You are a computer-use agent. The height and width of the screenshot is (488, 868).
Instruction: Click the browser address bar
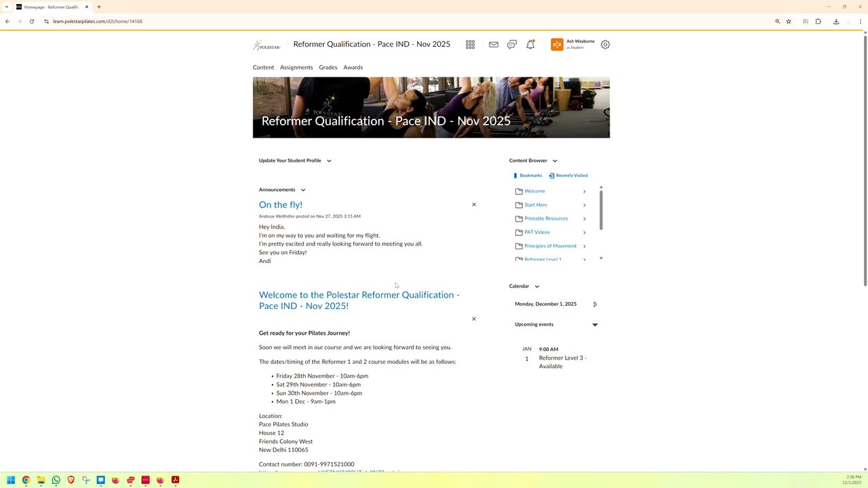(407, 21)
